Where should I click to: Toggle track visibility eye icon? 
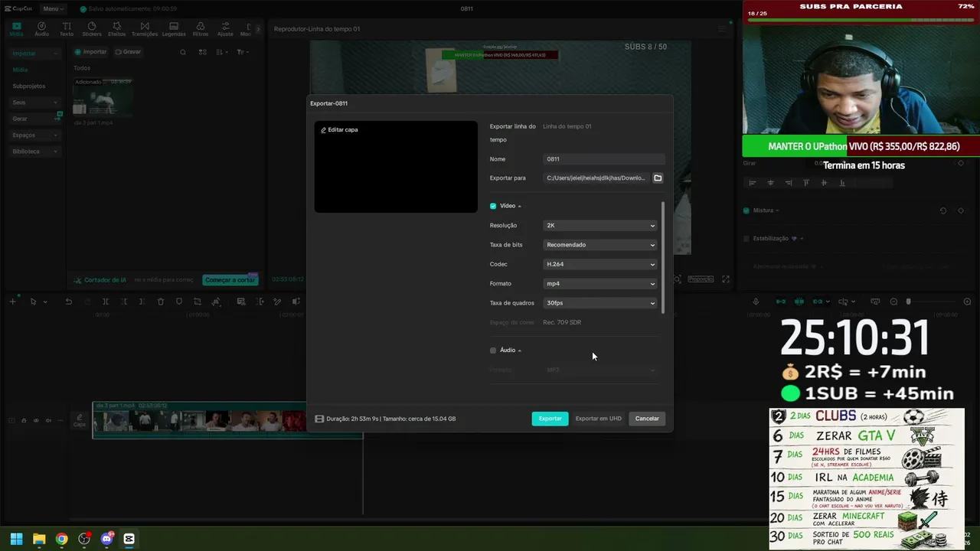(x=36, y=420)
